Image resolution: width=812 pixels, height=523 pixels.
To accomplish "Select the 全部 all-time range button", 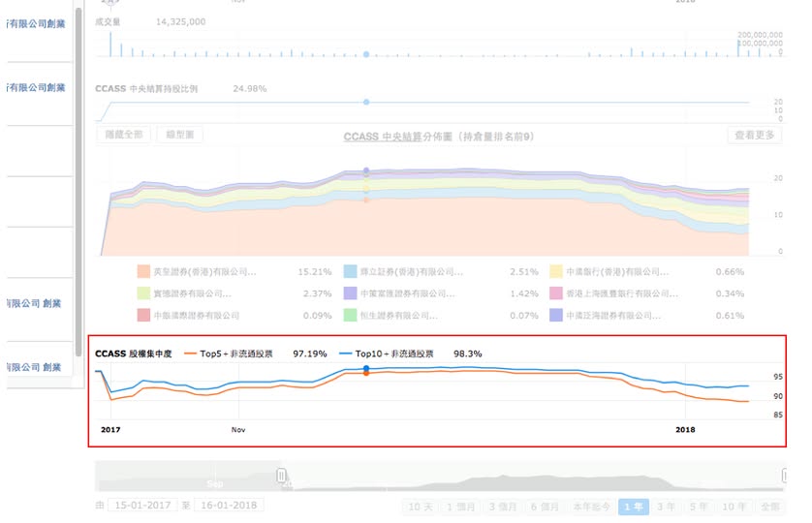I will click(x=770, y=507).
